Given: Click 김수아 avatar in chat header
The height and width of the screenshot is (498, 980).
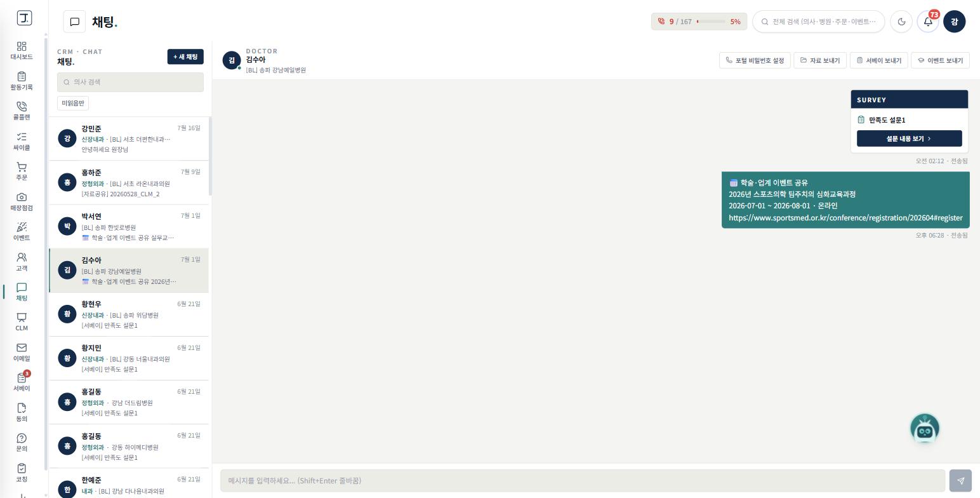Looking at the screenshot, I should pyautogui.click(x=232, y=60).
